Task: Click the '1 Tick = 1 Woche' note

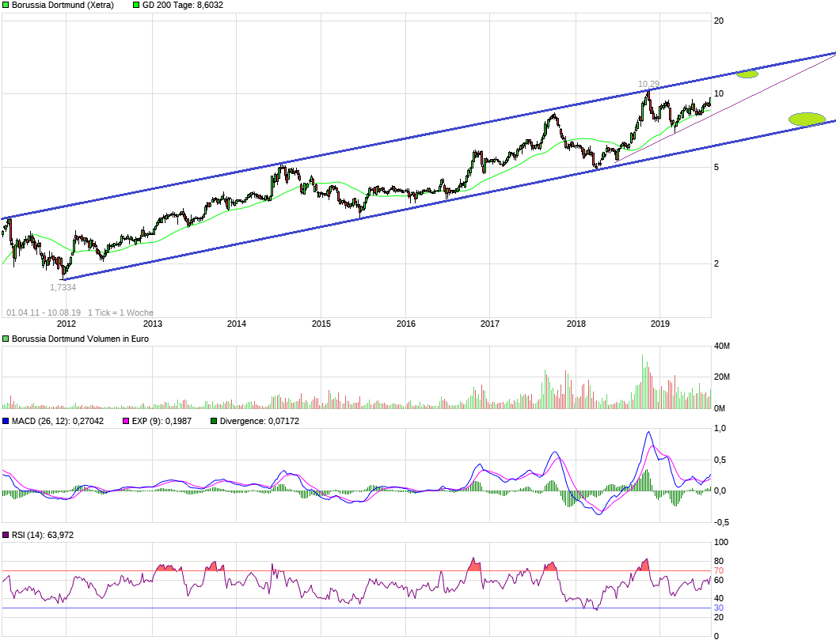Action: [x=120, y=313]
